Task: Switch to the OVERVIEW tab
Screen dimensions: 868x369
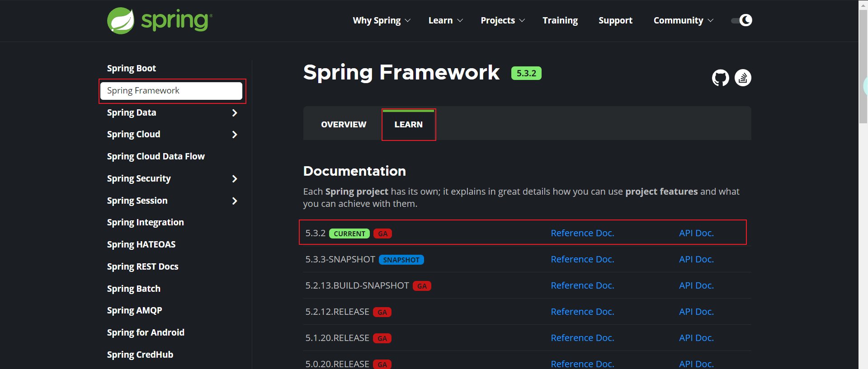Action: (344, 124)
